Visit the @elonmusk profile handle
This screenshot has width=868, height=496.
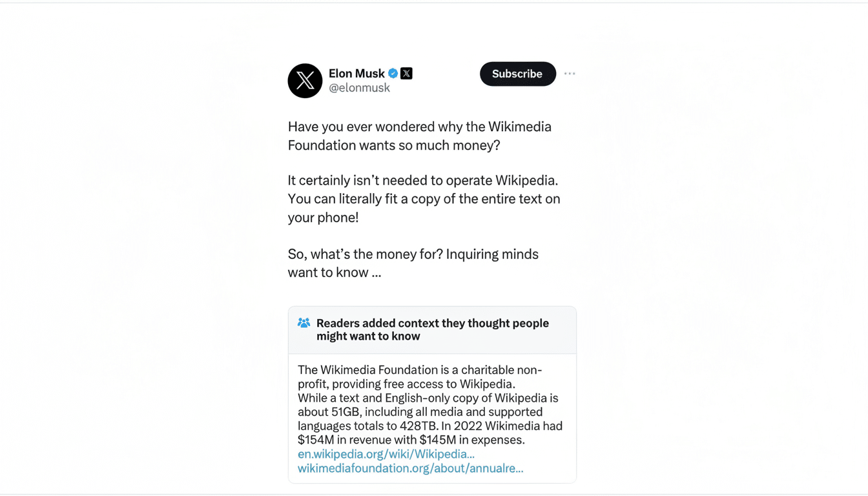358,87
